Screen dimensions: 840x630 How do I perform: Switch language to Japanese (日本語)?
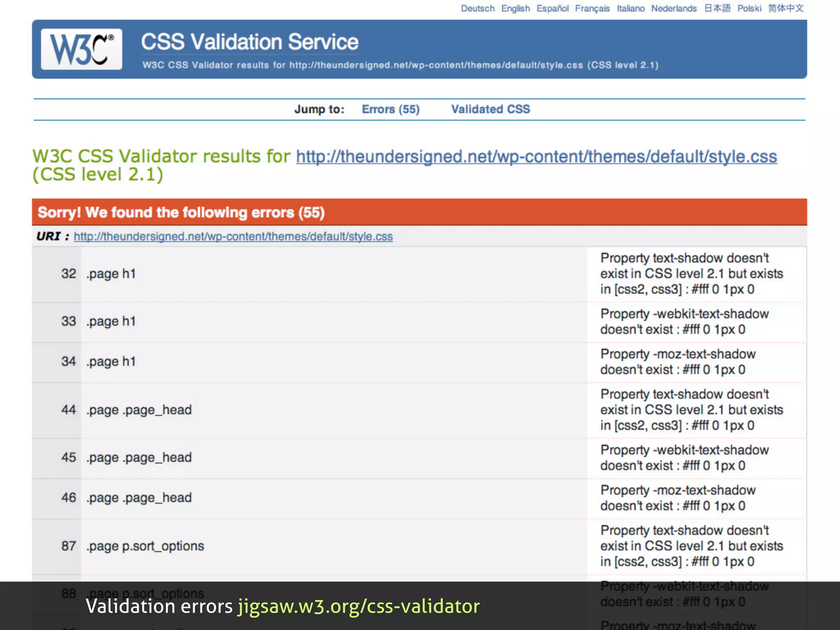[717, 8]
